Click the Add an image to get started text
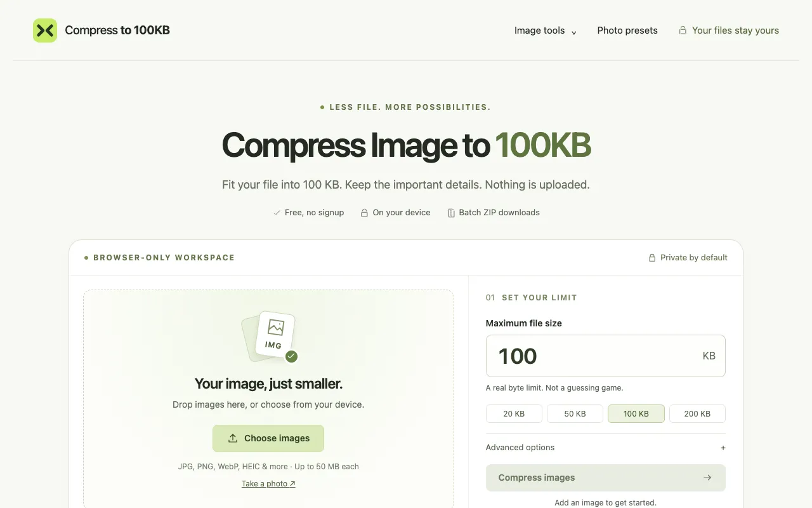This screenshot has height=508, width=812. pos(605,503)
